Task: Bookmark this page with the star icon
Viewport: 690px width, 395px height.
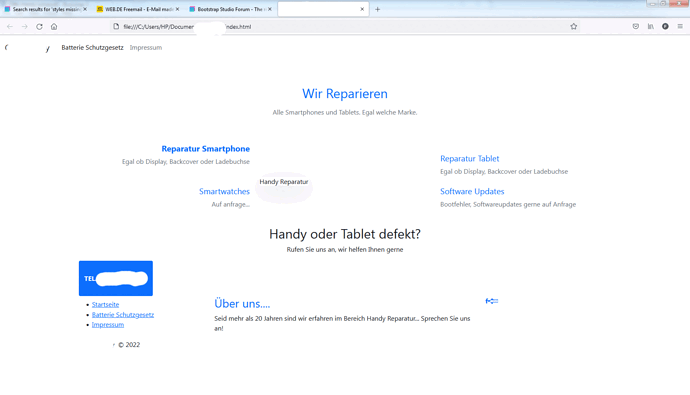Action: tap(573, 27)
